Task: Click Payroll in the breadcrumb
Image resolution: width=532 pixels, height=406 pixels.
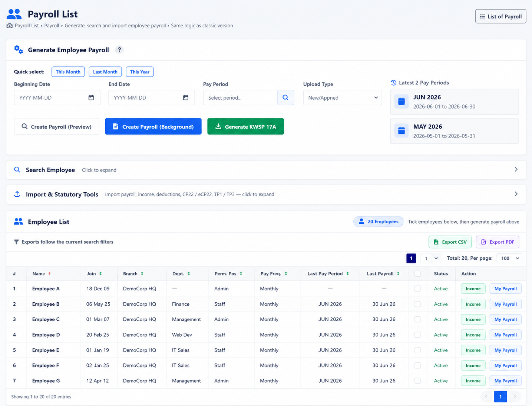Action: tap(52, 26)
